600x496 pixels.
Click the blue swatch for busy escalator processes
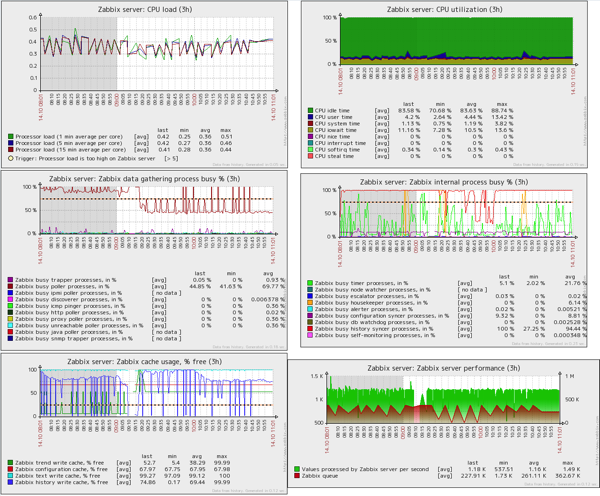pos(310,296)
